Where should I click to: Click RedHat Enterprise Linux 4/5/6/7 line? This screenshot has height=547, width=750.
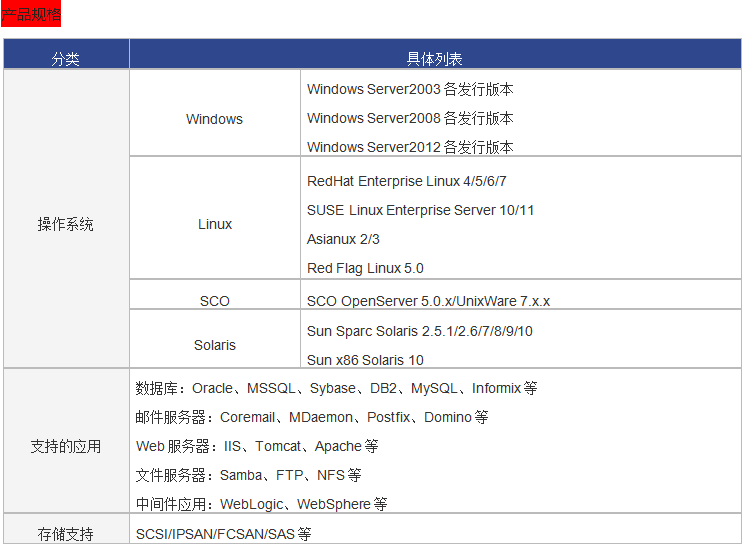[x=407, y=181]
